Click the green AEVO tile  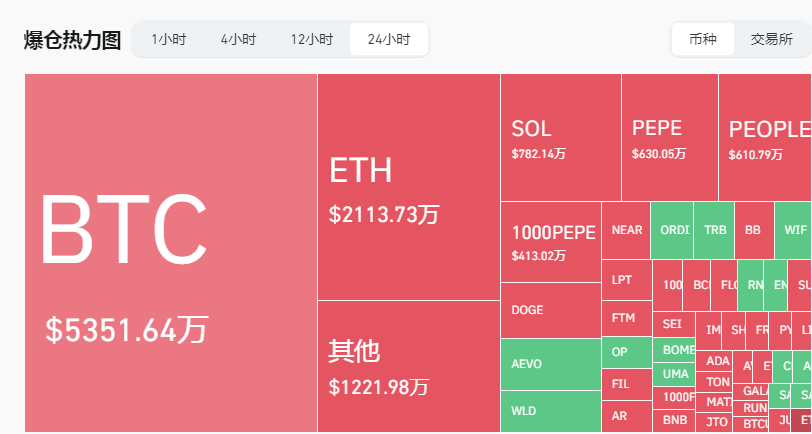[551, 364]
